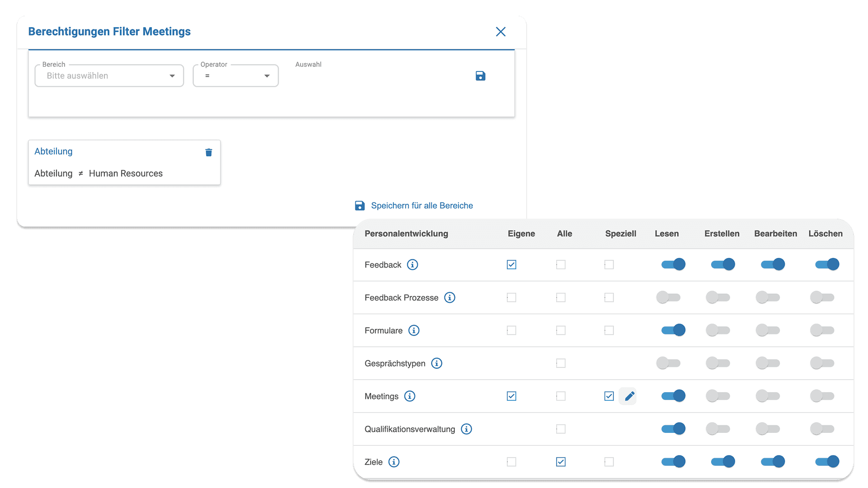The height and width of the screenshot is (488, 868).
Task: Disable Bearbeiten toggle for Feedback
Action: coord(773,264)
